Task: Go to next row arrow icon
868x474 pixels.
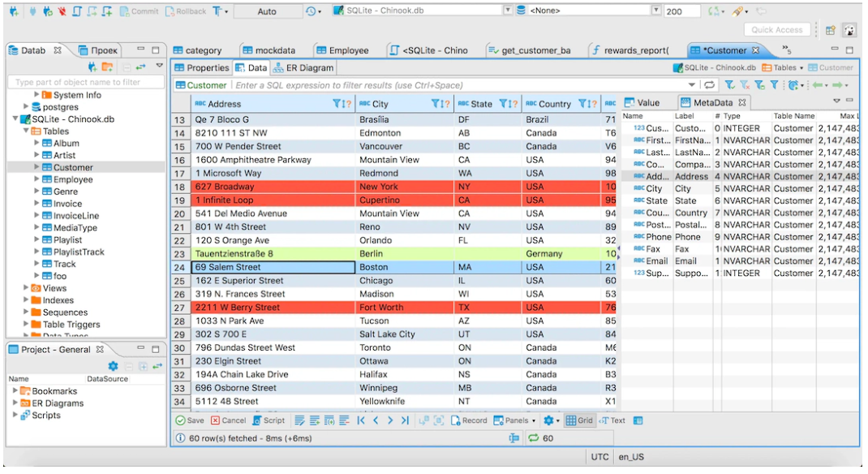Action: (x=390, y=421)
